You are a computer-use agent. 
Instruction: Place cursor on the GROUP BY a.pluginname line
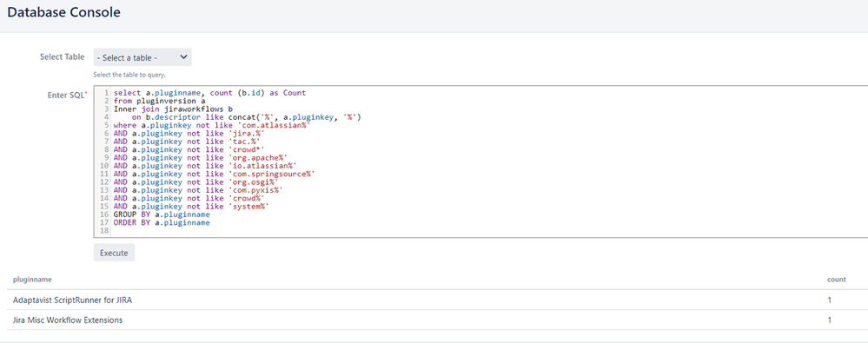(162, 214)
